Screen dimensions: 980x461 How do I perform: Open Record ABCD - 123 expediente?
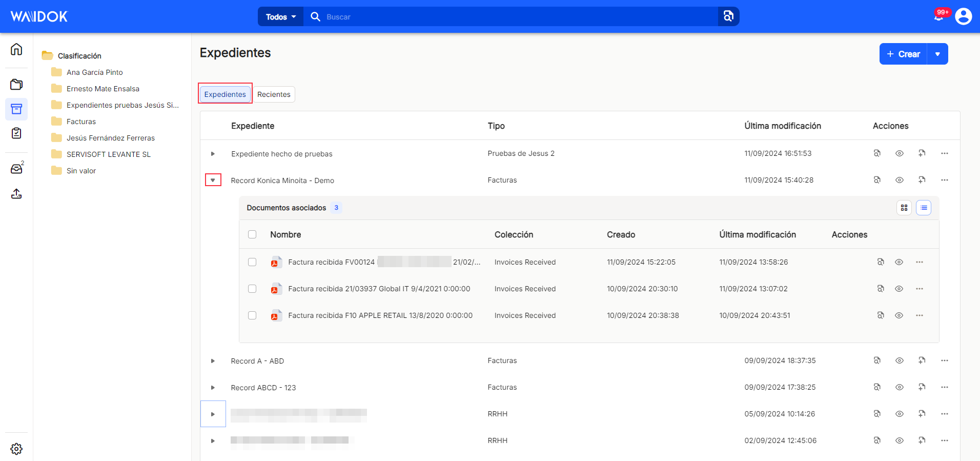[x=263, y=388]
